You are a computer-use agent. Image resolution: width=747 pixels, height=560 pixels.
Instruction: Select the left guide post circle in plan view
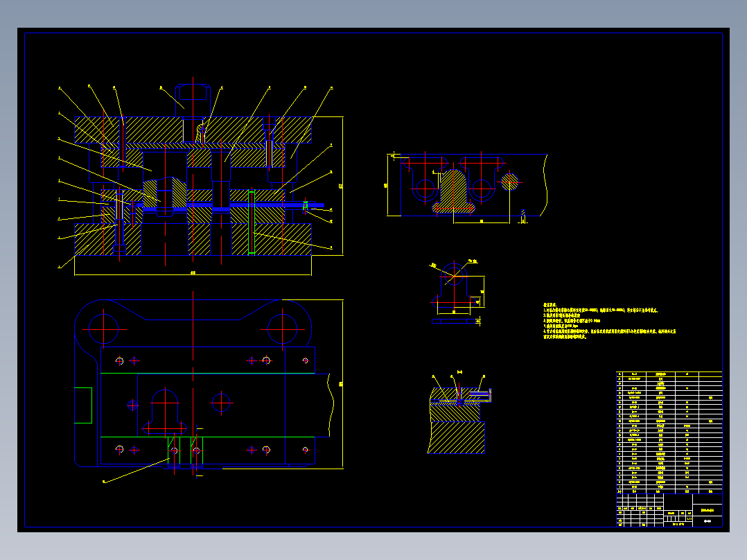[103, 329]
